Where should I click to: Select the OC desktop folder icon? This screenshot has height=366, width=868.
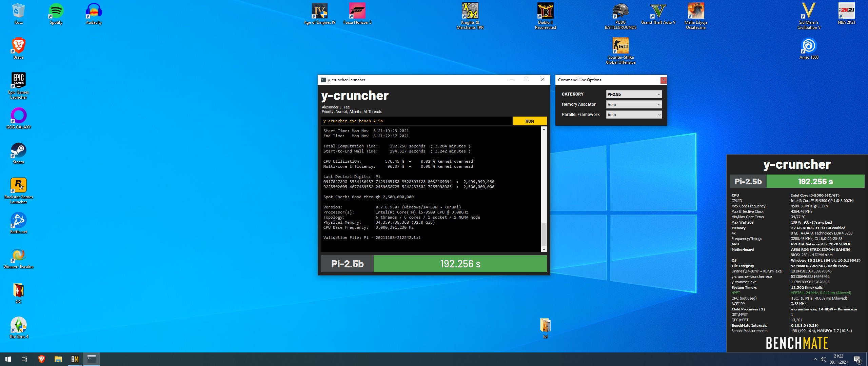[18, 293]
